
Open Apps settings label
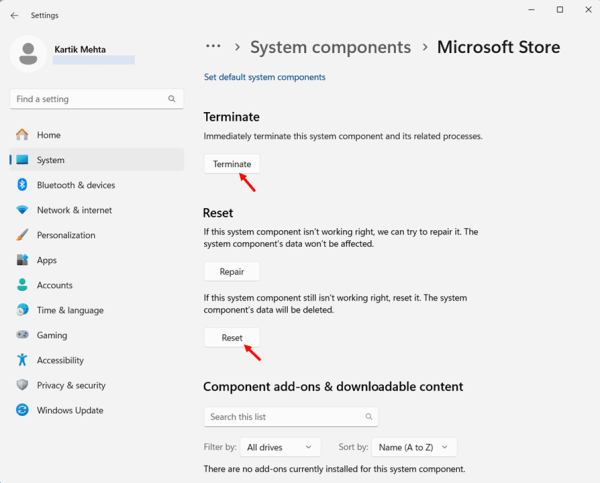[x=47, y=260]
